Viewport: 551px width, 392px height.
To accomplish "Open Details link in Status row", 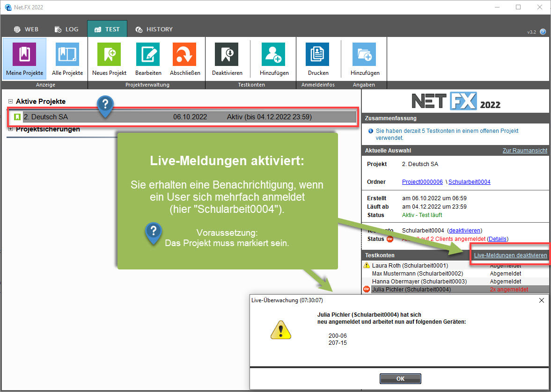I will tap(498, 239).
